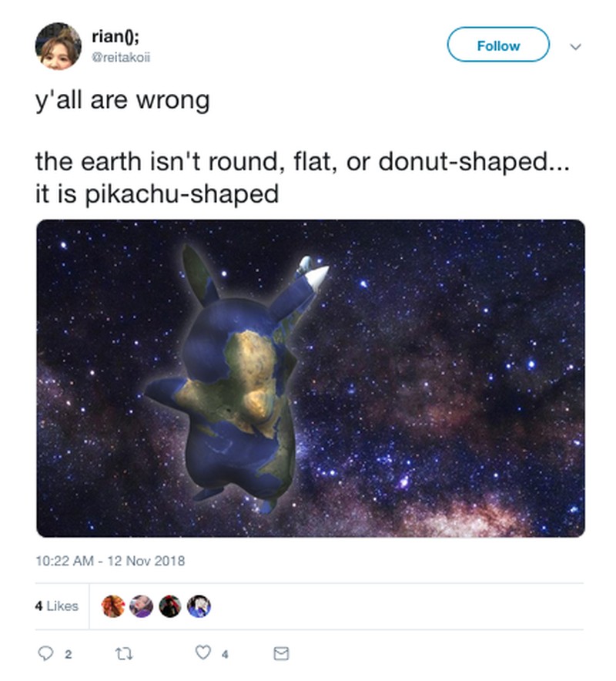Open the fourth liker's avatar in Likes row

point(199,606)
